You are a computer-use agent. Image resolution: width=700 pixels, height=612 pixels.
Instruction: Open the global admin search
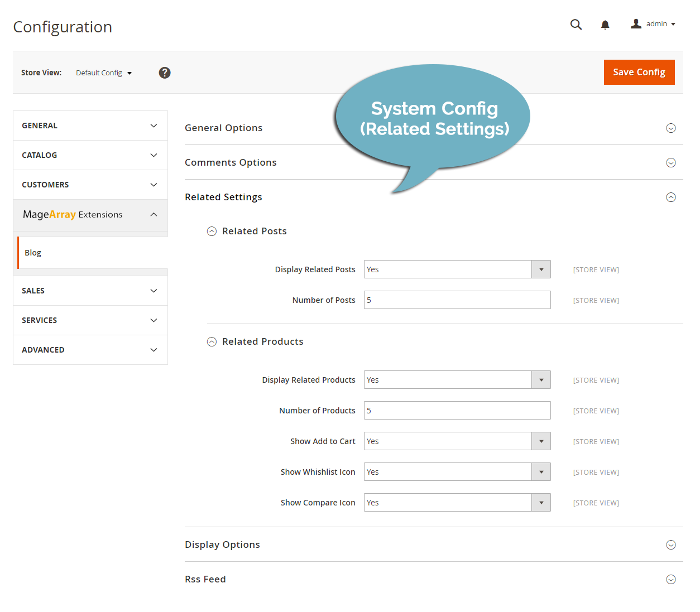[x=576, y=25]
